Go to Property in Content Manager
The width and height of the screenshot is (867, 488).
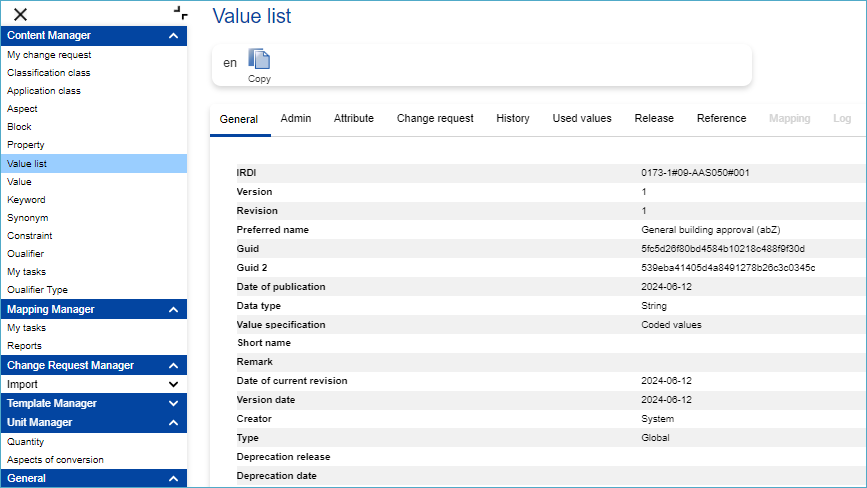26,145
